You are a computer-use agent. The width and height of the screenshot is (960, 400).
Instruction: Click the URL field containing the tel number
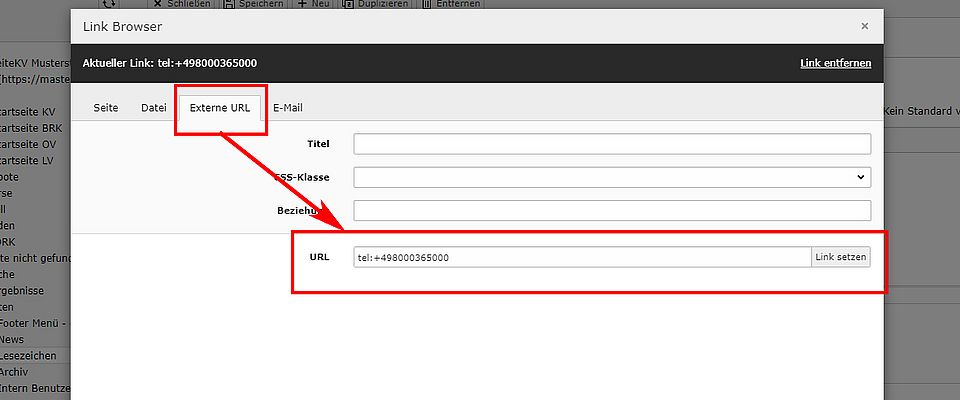pyautogui.click(x=581, y=258)
